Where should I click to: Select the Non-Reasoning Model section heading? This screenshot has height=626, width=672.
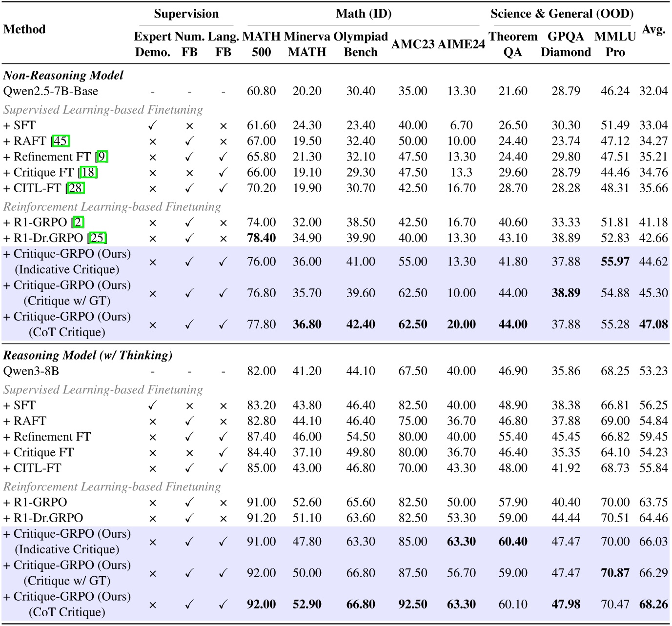[63, 76]
